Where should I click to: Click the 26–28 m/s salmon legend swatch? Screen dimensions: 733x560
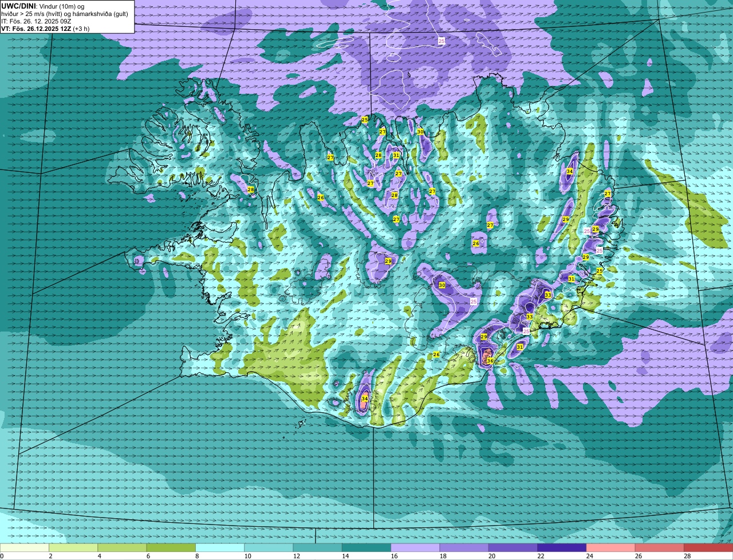point(660,547)
